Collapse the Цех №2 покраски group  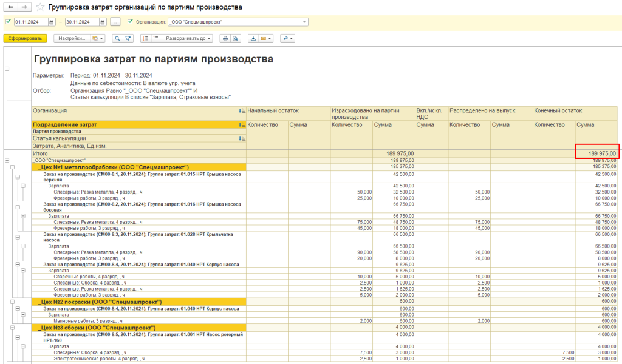click(12, 302)
